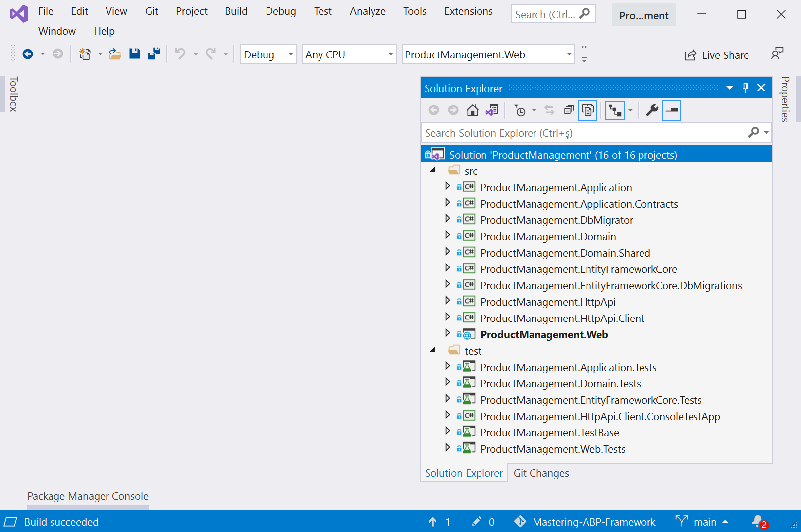
Task: Open the Toolbox side panel
Action: pyautogui.click(x=13, y=94)
